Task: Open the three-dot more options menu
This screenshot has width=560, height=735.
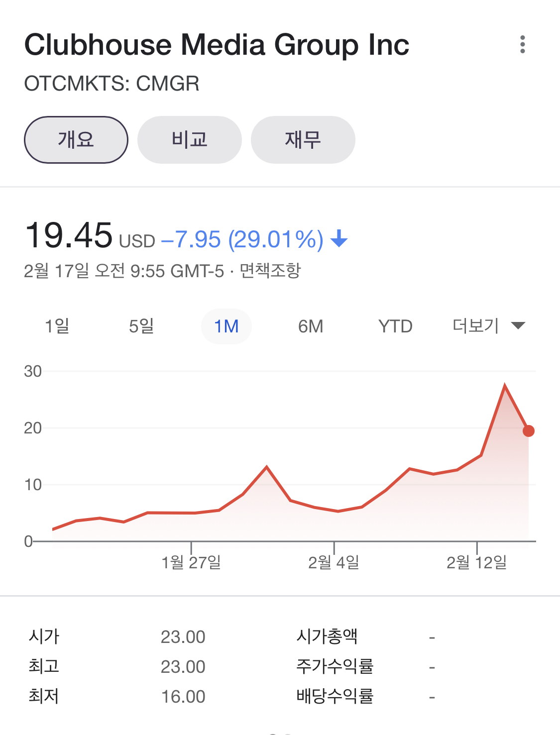Action: click(x=522, y=44)
